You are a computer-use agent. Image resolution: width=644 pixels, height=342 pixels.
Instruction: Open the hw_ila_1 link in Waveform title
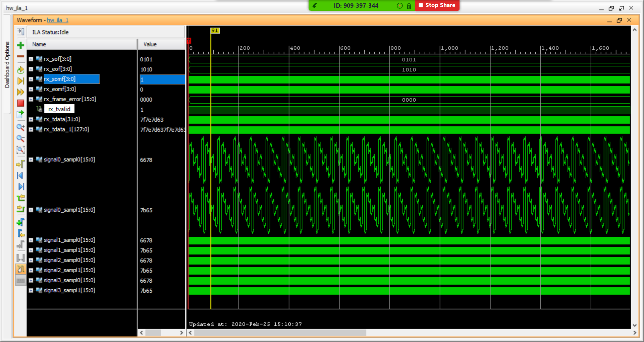pyautogui.click(x=58, y=20)
